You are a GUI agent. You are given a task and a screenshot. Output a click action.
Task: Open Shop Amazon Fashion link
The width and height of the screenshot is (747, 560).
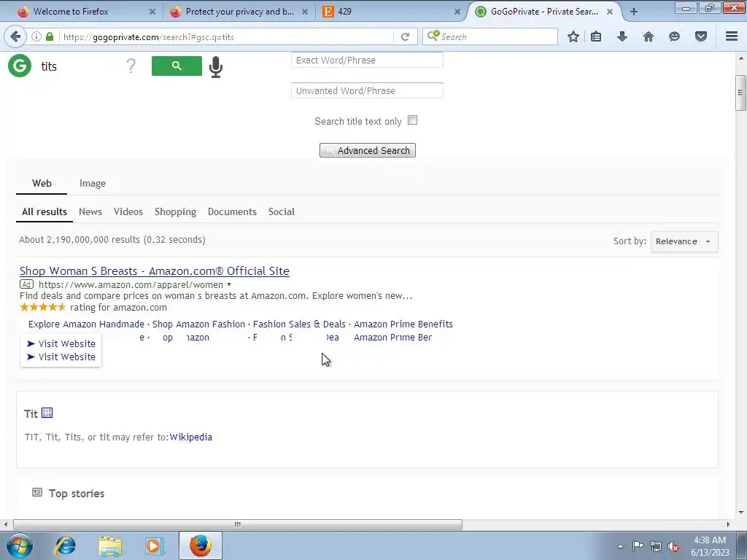tap(198, 324)
